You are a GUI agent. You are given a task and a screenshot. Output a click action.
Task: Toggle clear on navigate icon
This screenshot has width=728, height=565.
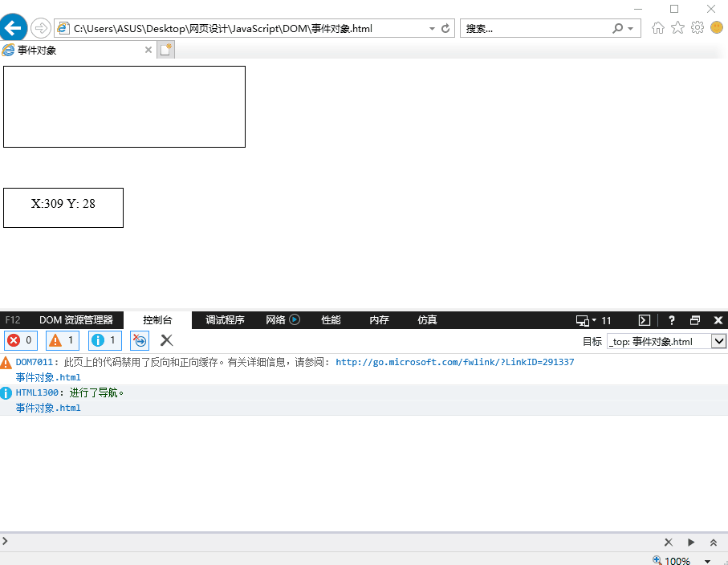pyautogui.click(x=140, y=340)
